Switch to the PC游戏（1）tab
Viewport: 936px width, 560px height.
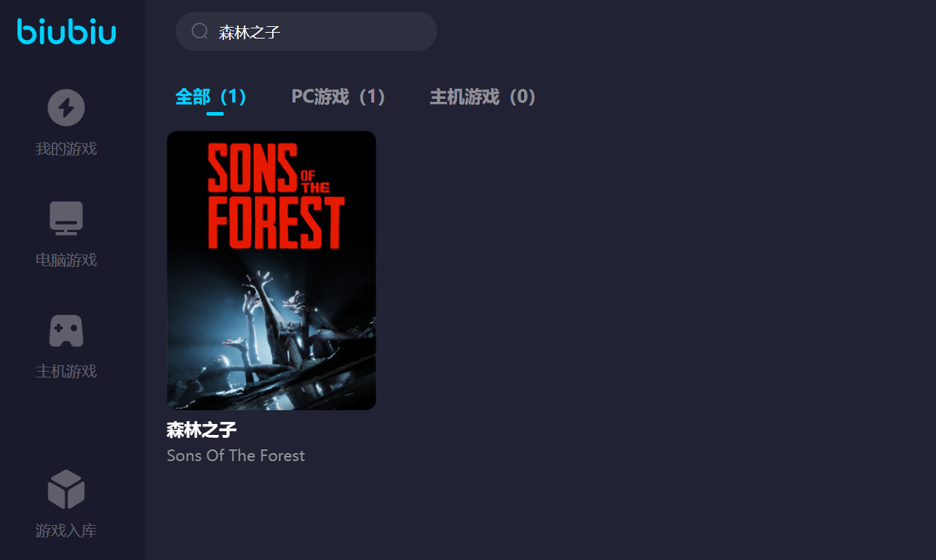pyautogui.click(x=339, y=97)
